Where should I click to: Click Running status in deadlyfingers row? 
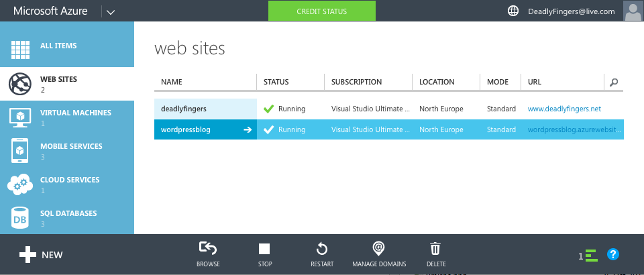tap(292, 109)
